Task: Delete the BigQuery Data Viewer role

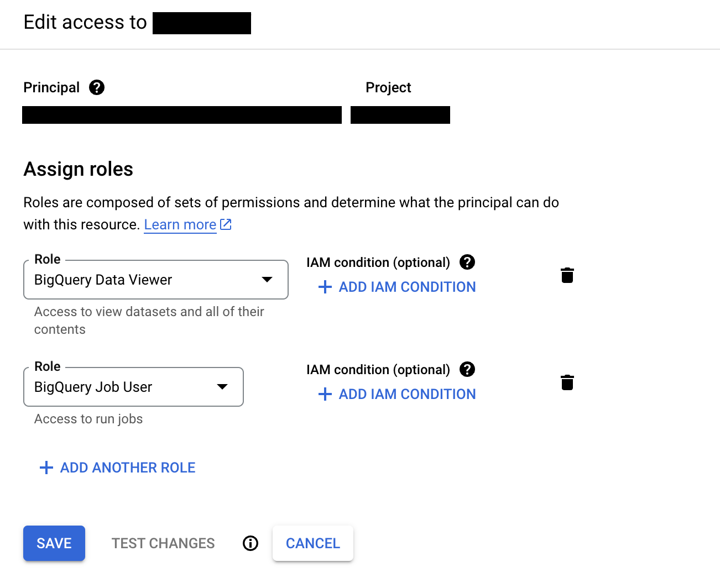Action: [567, 275]
